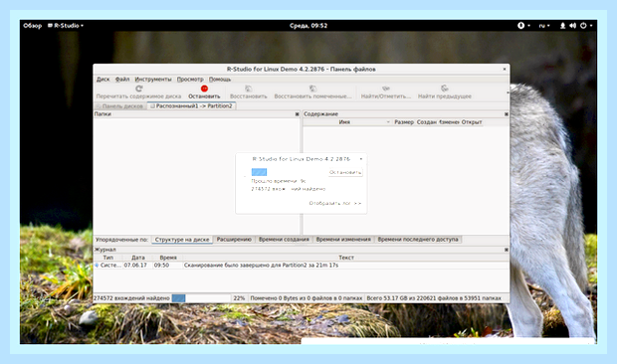Switch to the Панель дисков tab
Image resolution: width=617 pixels, height=364 pixels.
point(120,106)
